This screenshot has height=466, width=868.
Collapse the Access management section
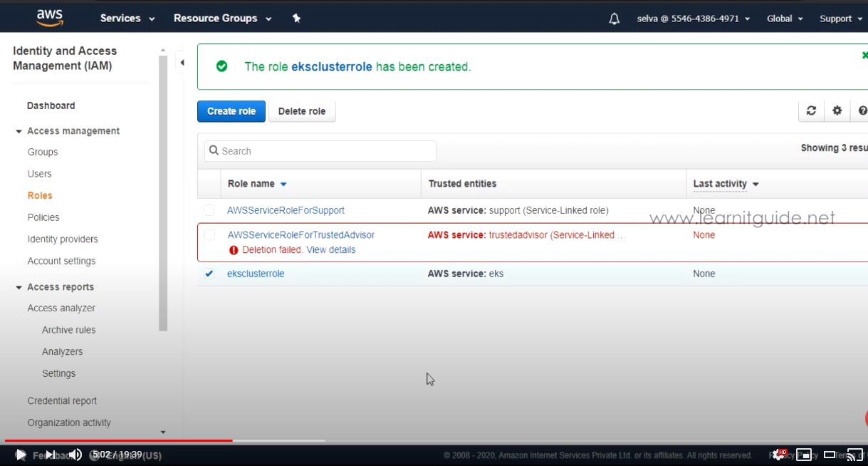coord(19,131)
